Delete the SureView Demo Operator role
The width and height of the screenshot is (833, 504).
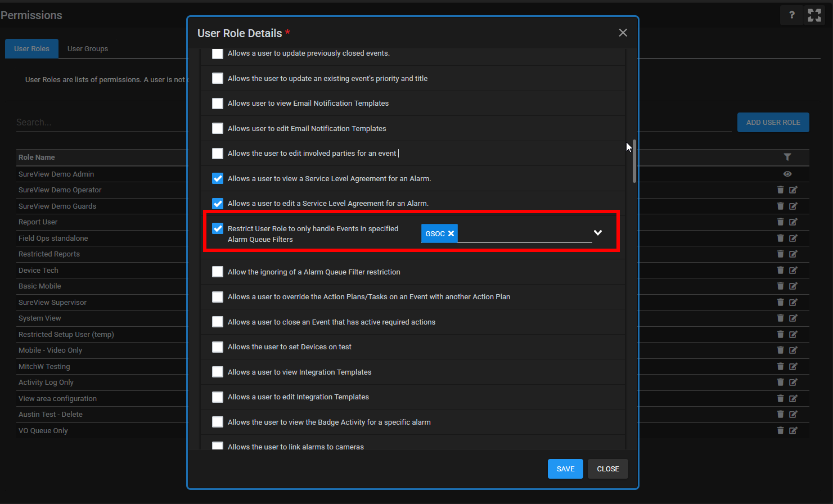tap(780, 190)
